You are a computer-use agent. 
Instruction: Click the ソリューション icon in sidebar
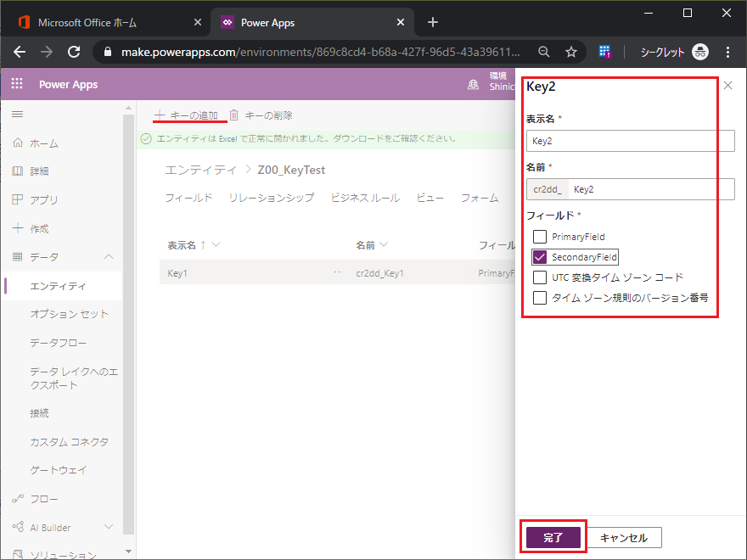(18, 554)
